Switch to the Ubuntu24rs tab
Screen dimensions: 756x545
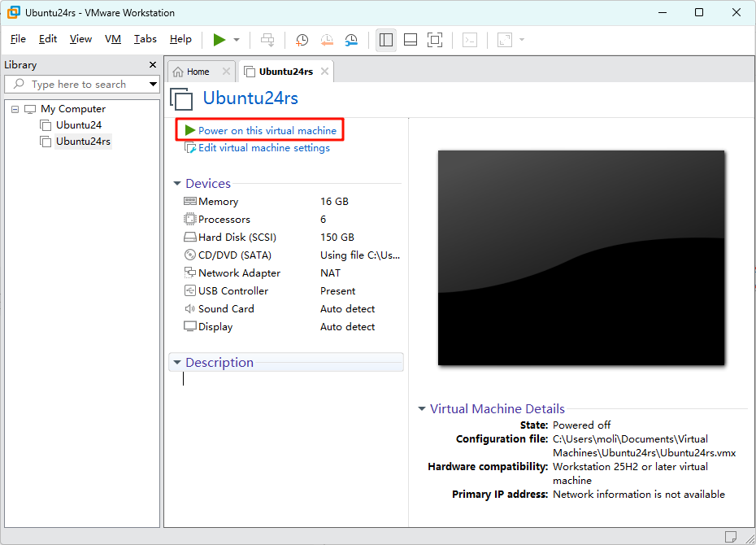pos(286,72)
